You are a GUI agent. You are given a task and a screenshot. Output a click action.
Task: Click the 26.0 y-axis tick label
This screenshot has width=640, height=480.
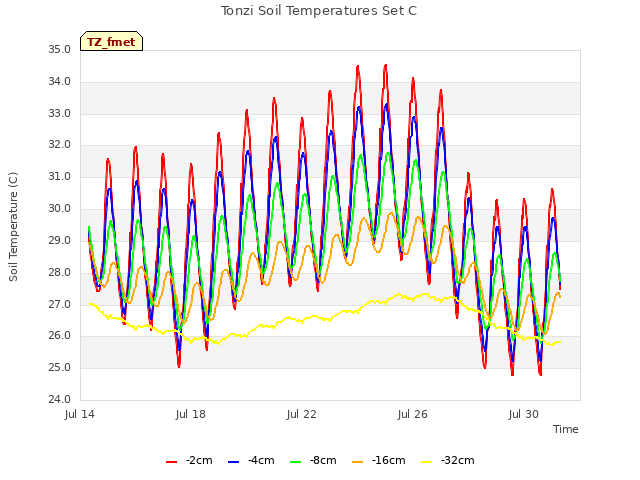[x=60, y=336]
